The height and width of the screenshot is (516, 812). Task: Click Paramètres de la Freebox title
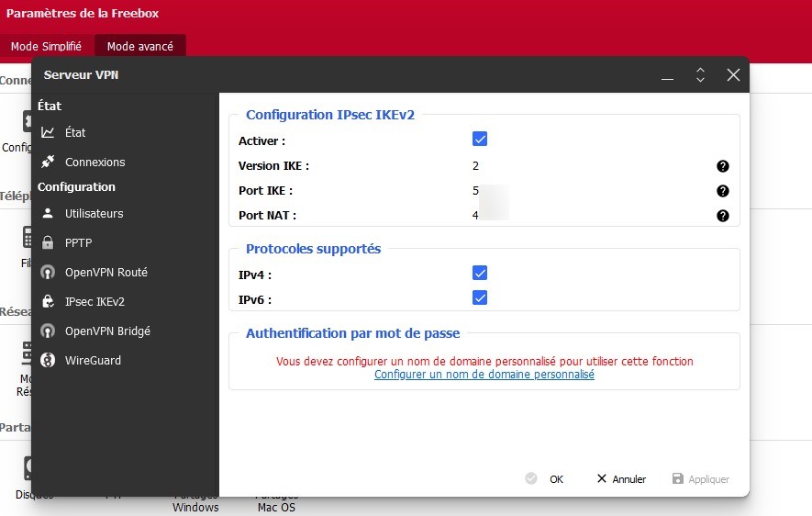83,14
